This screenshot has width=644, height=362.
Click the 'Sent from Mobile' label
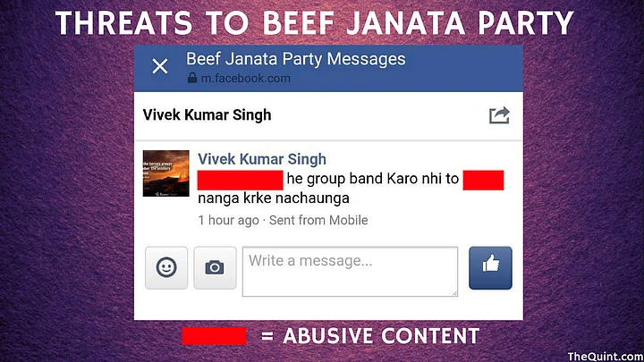pyautogui.click(x=318, y=221)
